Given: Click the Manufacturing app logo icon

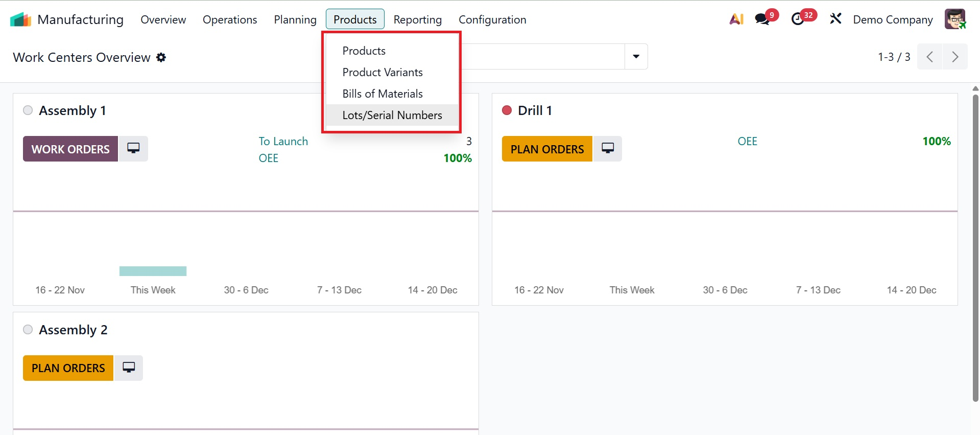Looking at the screenshot, I should (x=20, y=19).
